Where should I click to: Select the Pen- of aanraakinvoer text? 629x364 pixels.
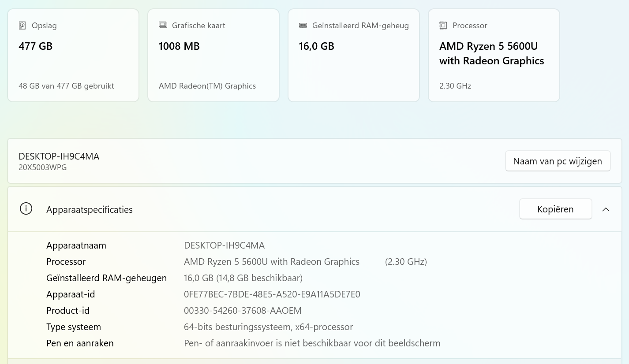click(x=312, y=343)
